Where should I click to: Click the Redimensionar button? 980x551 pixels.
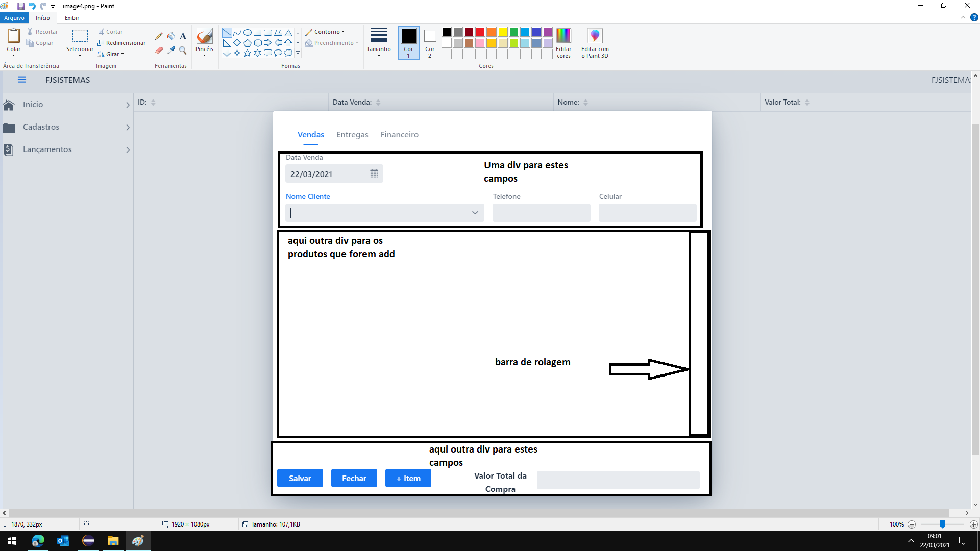[x=121, y=43]
